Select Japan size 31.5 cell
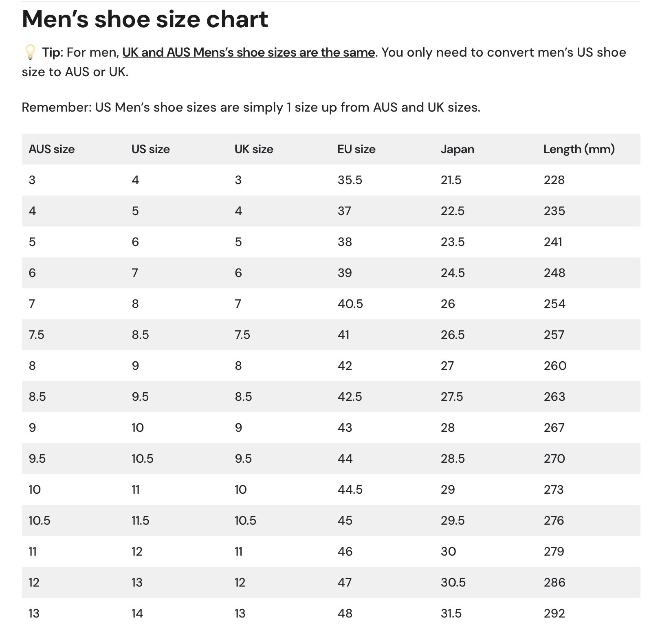 point(451,613)
